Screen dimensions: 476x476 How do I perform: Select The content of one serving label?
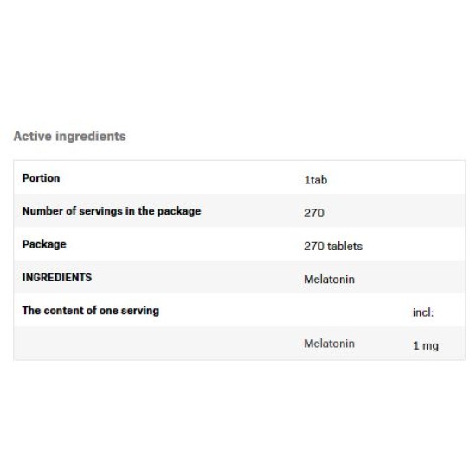91,311
